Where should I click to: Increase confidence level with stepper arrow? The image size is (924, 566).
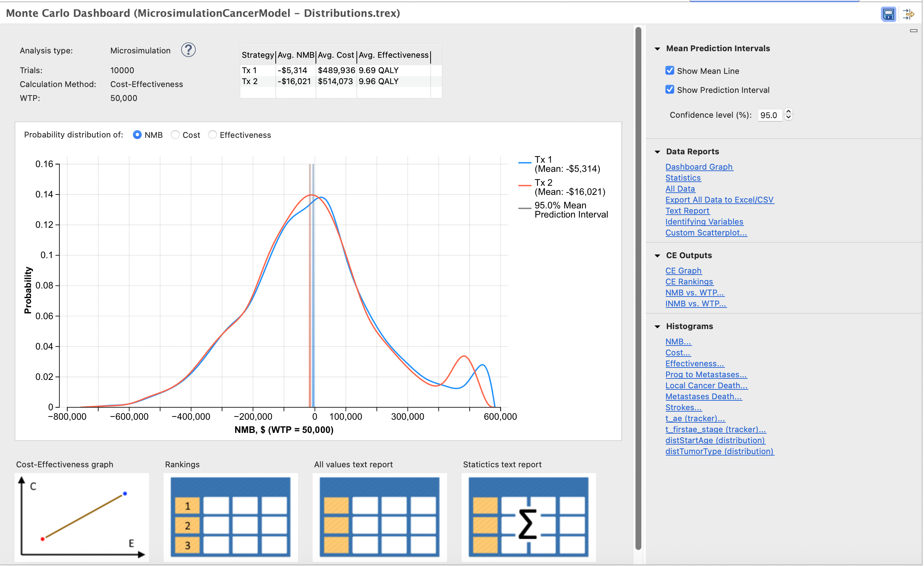(x=788, y=112)
